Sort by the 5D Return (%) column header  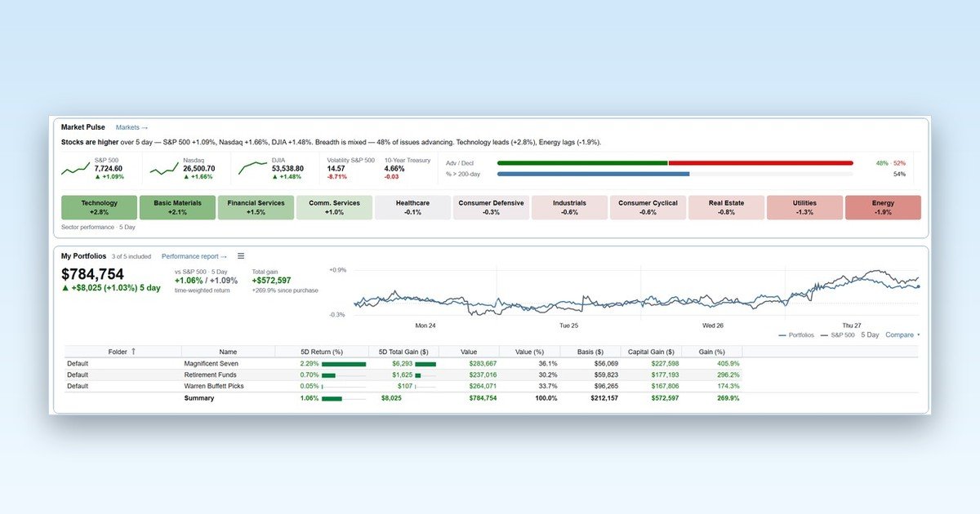coord(321,352)
